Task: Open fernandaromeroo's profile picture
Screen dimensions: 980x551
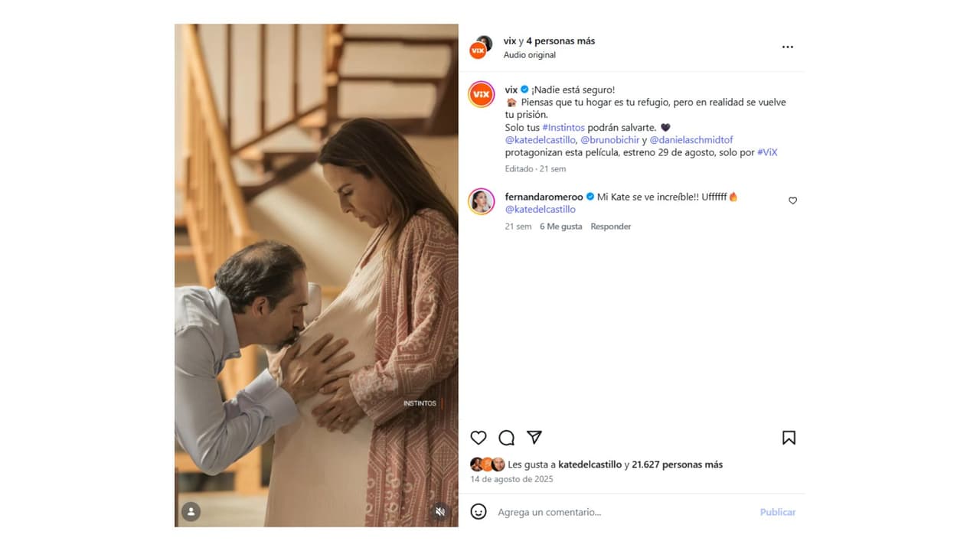Action: pyautogui.click(x=481, y=201)
